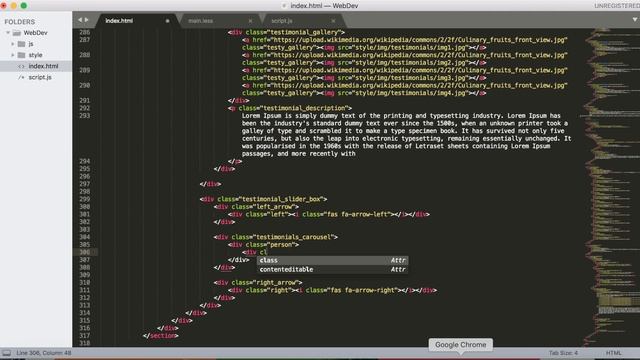The width and height of the screenshot is (640, 360).
Task: Close the script.js tab
Action: [333, 21]
